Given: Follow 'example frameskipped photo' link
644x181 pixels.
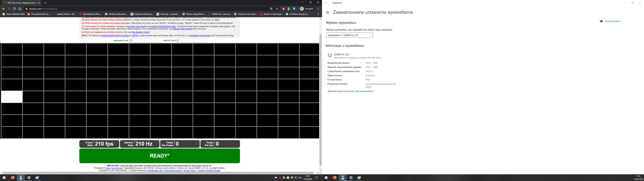Looking at the screenshot, I should [163, 26].
